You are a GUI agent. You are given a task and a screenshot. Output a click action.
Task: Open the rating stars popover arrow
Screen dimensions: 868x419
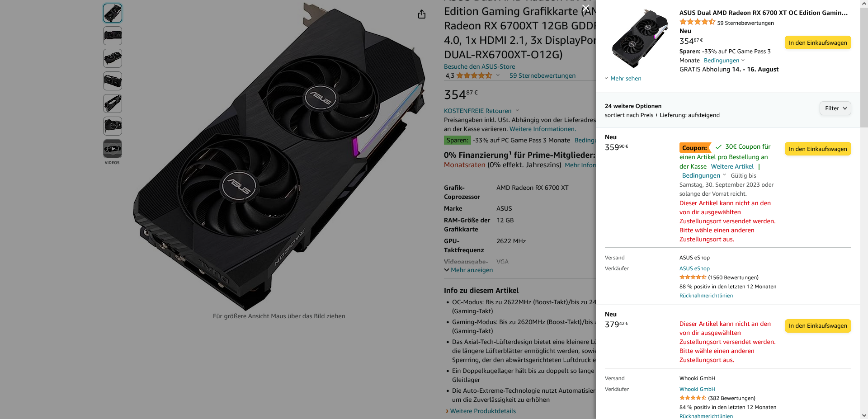pos(498,75)
